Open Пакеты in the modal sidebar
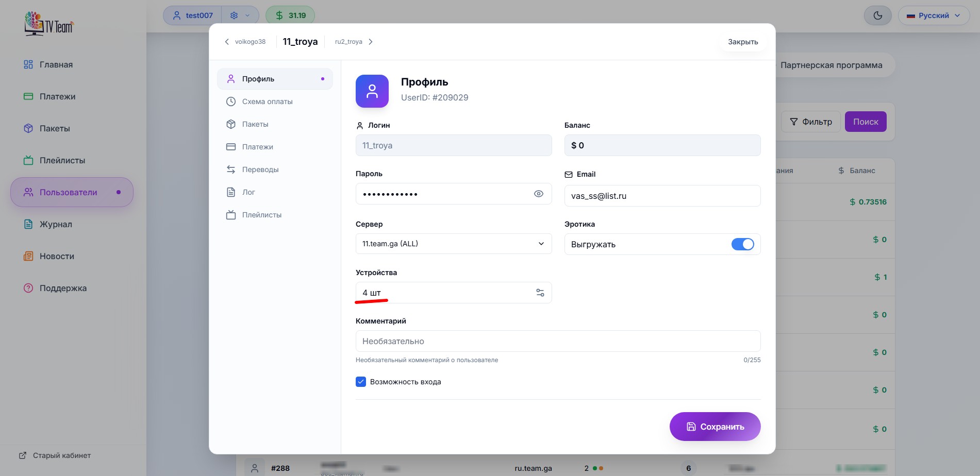 pos(255,124)
